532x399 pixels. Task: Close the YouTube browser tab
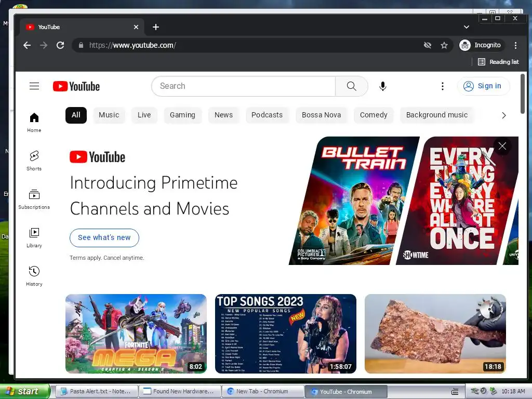click(x=136, y=27)
